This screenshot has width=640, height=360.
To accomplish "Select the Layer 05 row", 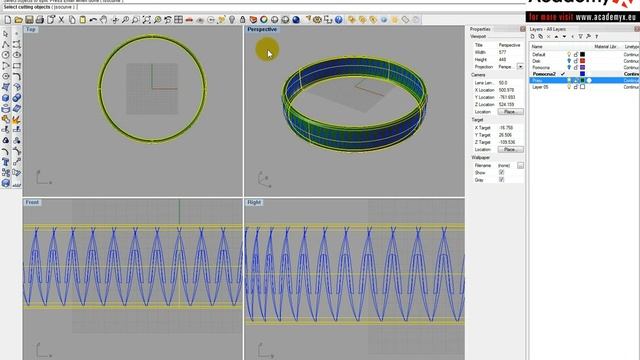I will pyautogui.click(x=584, y=87).
